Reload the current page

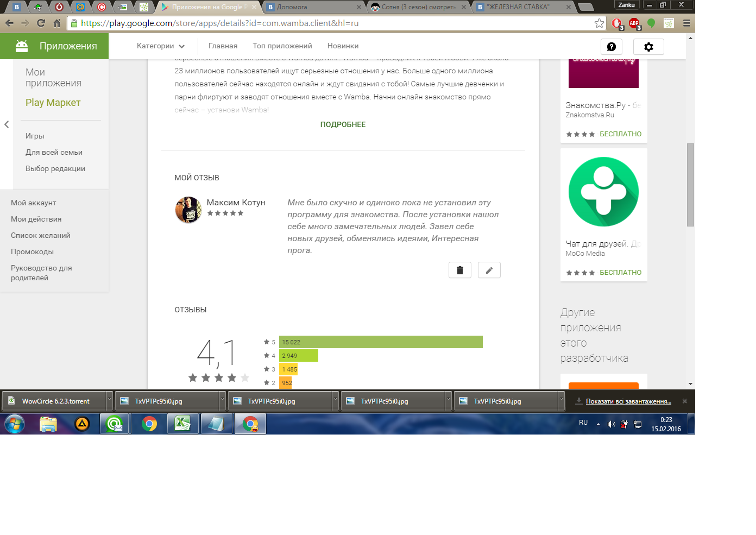[x=41, y=23]
